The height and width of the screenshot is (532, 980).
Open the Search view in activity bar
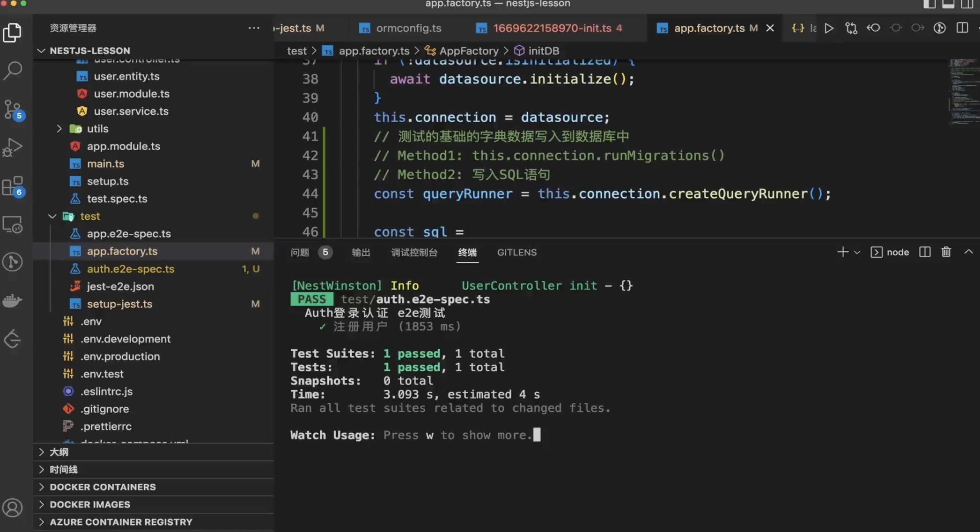click(12, 71)
